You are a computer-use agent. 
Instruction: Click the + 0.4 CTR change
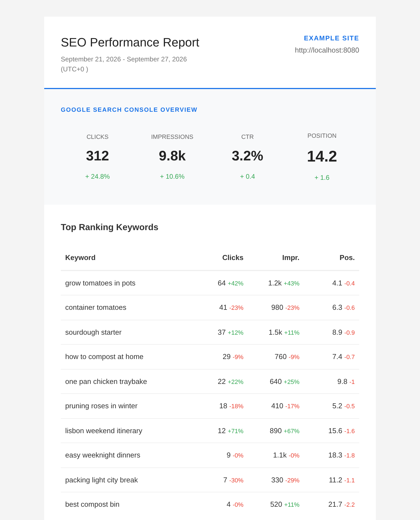pyautogui.click(x=247, y=176)
